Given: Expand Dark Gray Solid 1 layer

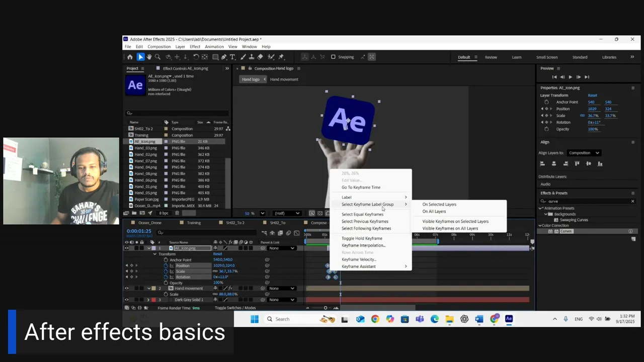Looking at the screenshot, I should click(148, 300).
